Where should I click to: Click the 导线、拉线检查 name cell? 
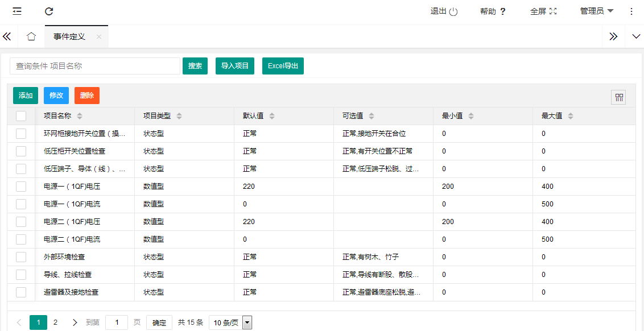tap(85, 274)
